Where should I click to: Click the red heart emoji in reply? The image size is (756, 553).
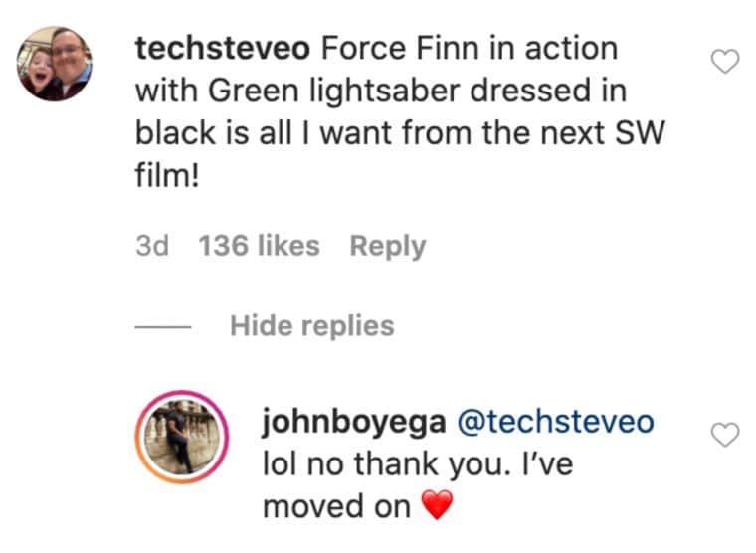tap(436, 507)
